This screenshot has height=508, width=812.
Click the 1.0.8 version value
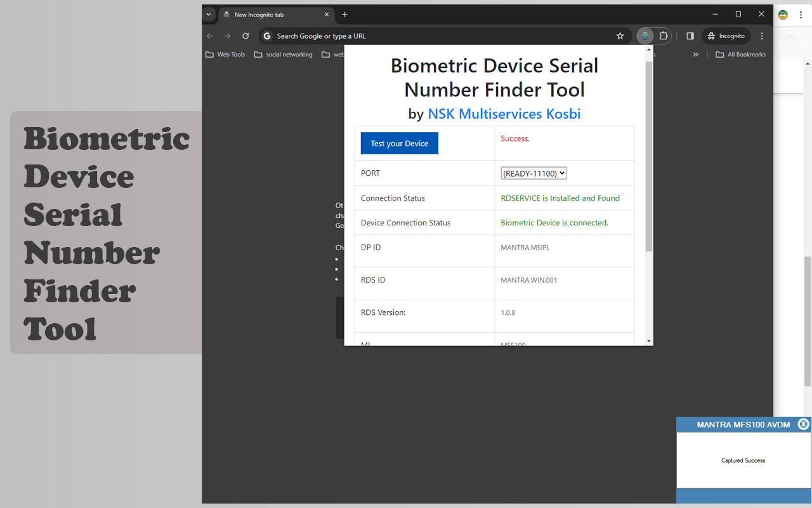[x=508, y=312]
